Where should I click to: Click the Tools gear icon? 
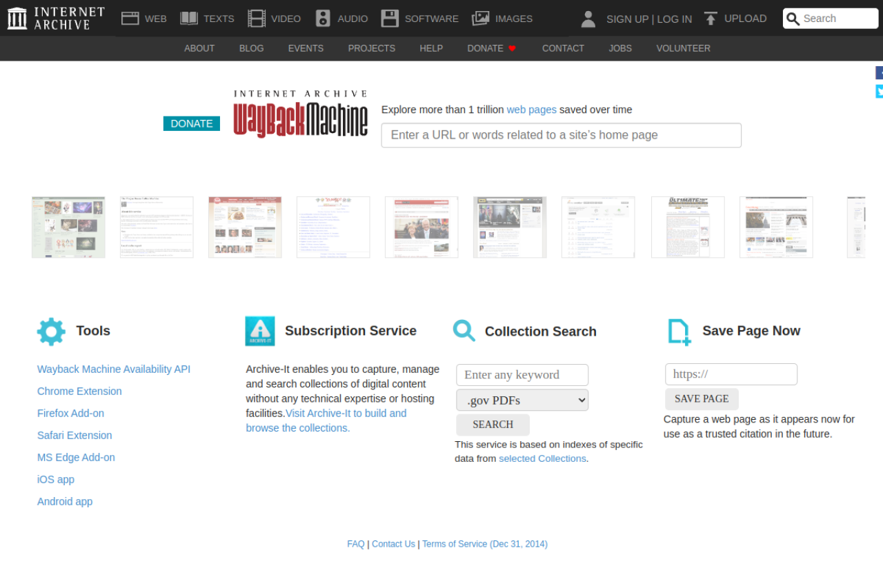pyautogui.click(x=51, y=332)
